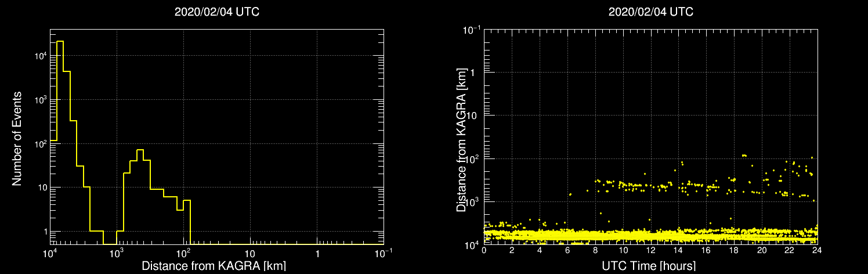Click hour tick "6" on UTC time axis
868x274 pixels.
pyautogui.click(x=567, y=250)
